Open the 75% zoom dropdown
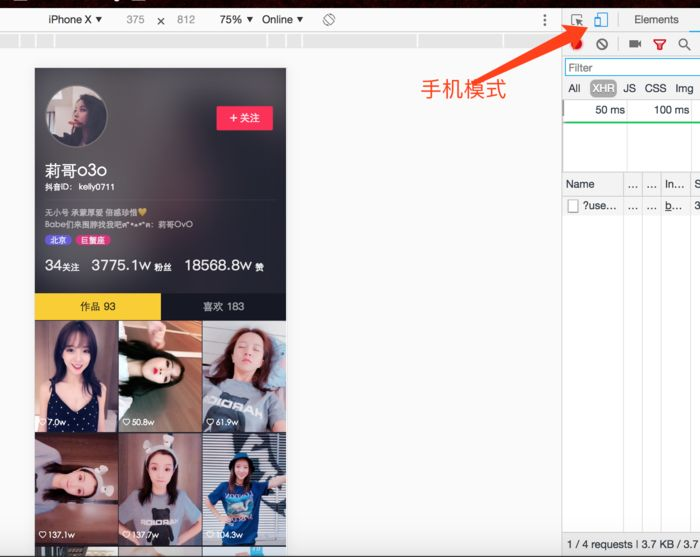Viewport: 700px width, 557px height. click(x=236, y=20)
